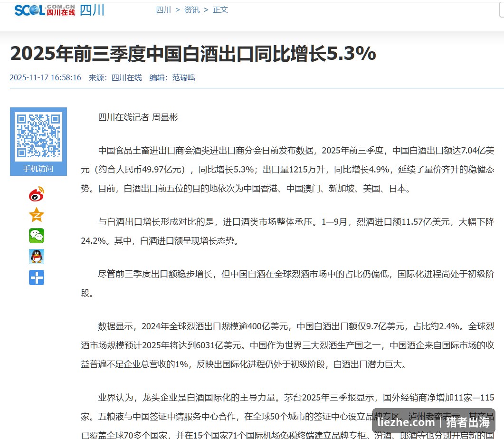504x439 pixels.
Task: Click editor name 范瑞鸣
Action: [183, 78]
